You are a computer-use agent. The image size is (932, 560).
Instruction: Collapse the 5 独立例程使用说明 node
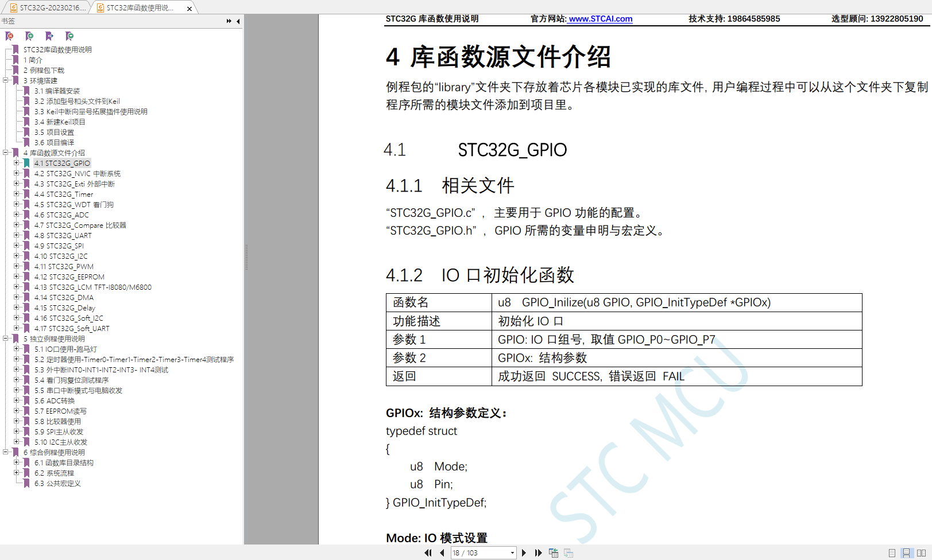(6, 339)
